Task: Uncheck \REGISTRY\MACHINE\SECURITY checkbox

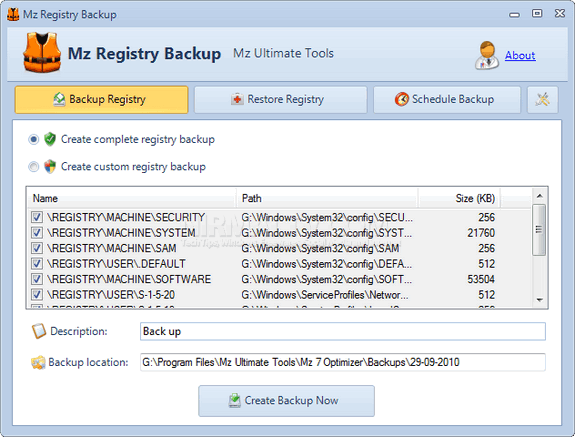Action: click(x=37, y=217)
